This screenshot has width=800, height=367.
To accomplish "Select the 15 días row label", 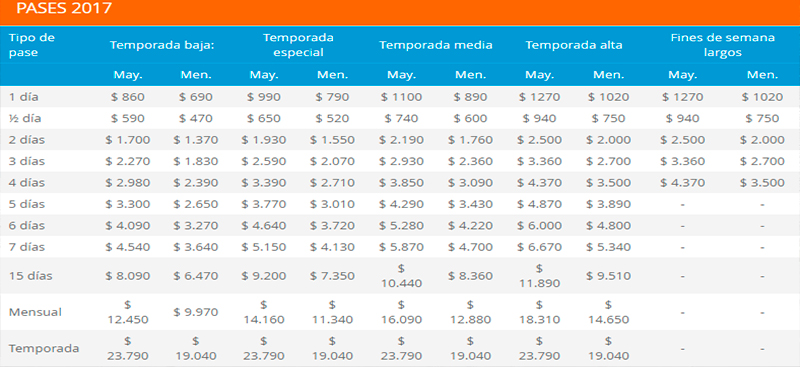I will pos(31,276).
